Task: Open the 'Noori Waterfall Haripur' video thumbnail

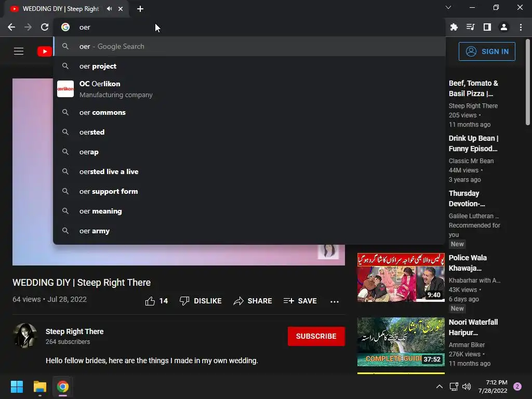Action: click(401, 342)
